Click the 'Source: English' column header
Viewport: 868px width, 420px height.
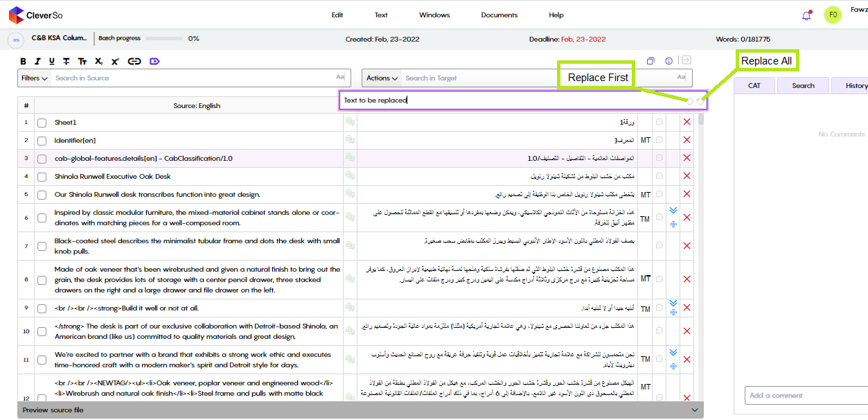tap(197, 106)
